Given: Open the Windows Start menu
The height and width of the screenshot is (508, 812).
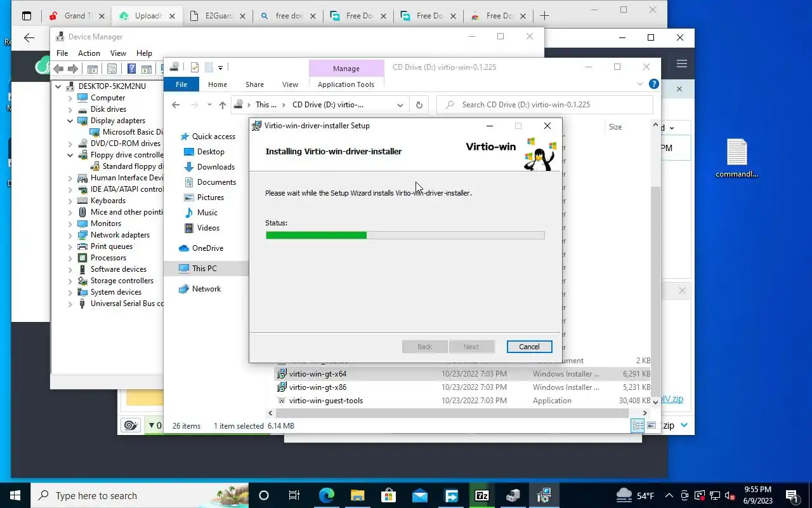Looking at the screenshot, I should point(15,495).
